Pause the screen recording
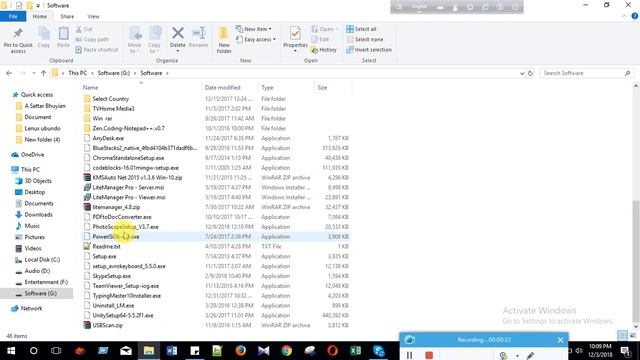 pyautogui.click(x=409, y=355)
